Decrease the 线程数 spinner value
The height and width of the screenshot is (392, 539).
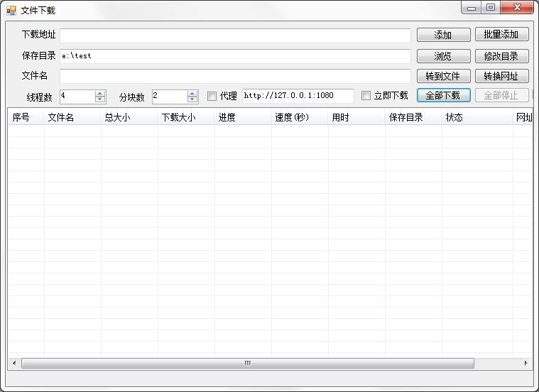[x=100, y=99]
